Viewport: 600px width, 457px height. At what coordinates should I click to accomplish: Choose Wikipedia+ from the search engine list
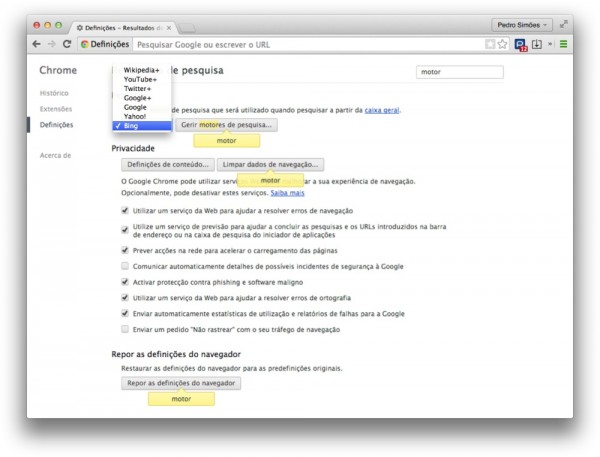tap(142, 70)
